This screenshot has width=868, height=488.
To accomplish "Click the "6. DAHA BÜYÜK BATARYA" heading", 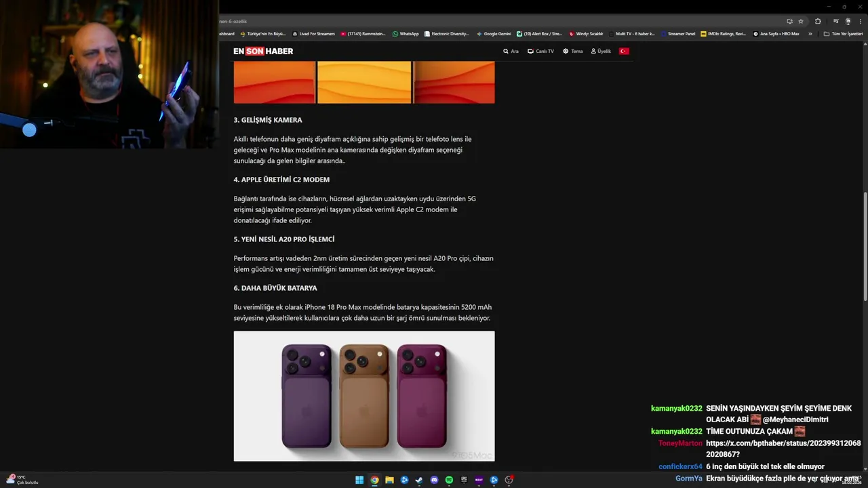I will click(x=275, y=288).
